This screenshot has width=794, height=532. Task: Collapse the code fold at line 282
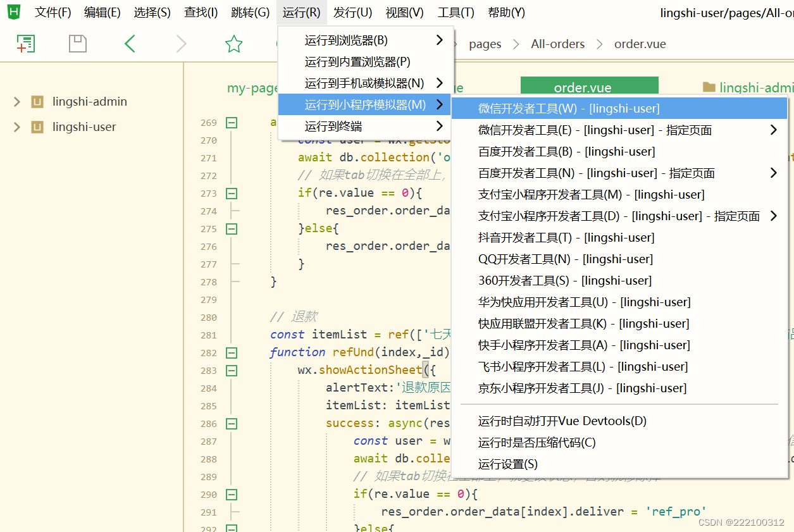tap(232, 353)
